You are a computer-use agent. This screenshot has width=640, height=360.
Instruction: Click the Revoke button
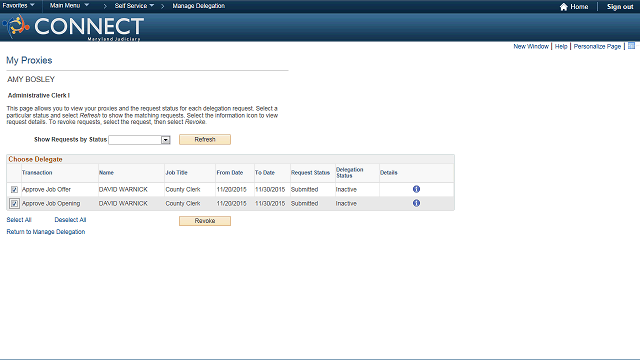205,221
